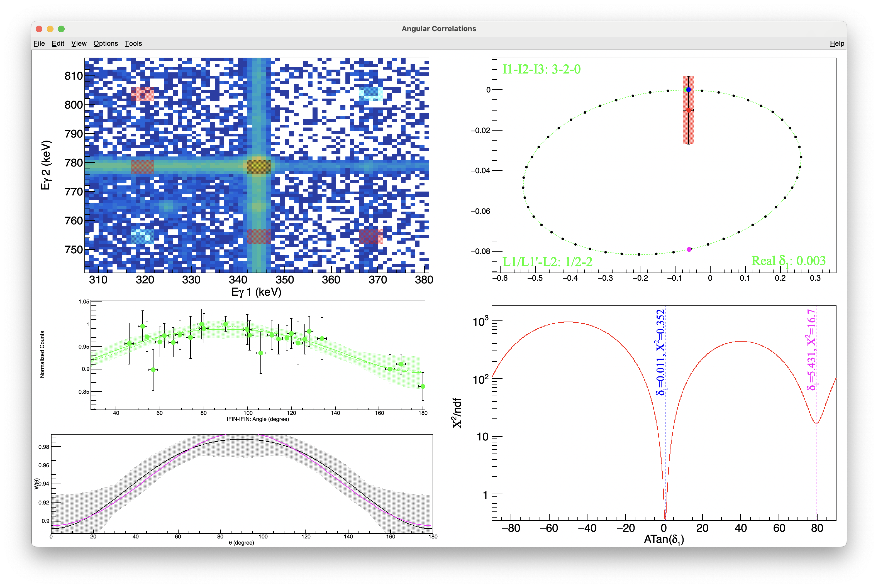Click the red gate at 320/803 keV
This screenshot has width=878, height=588.
coord(143,94)
